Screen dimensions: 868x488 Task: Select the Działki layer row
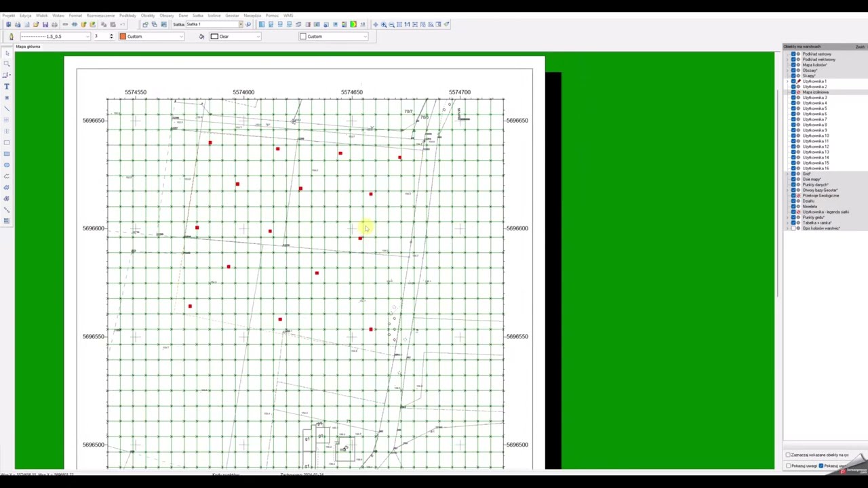pyautogui.click(x=809, y=201)
